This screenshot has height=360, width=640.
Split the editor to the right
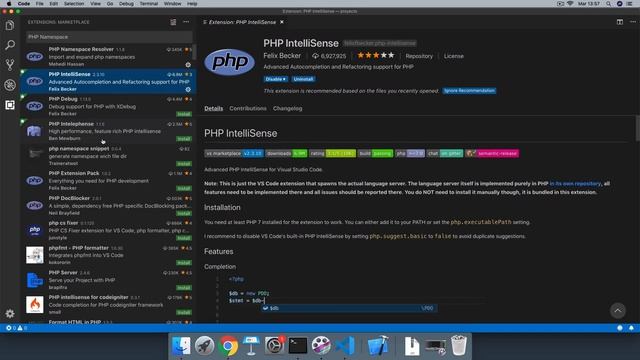point(620,22)
